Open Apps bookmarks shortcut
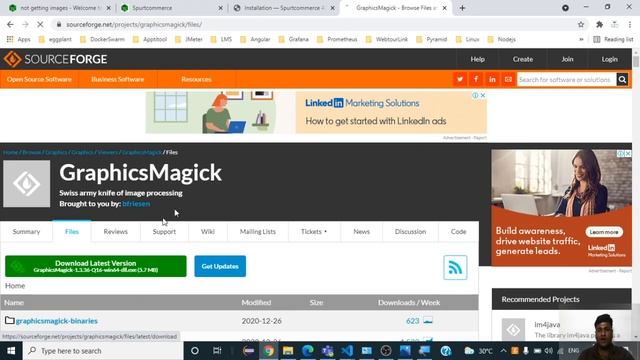 tap(19, 39)
